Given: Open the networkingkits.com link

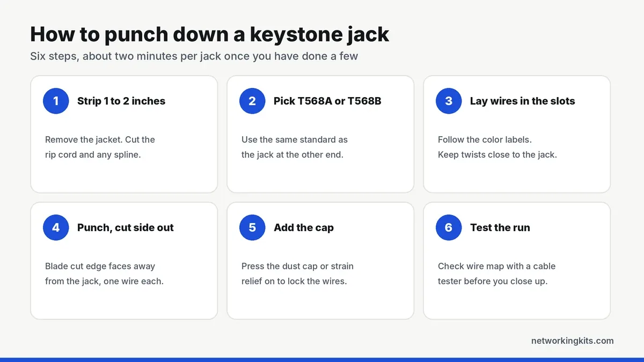Looking at the screenshot, I should click(573, 341).
